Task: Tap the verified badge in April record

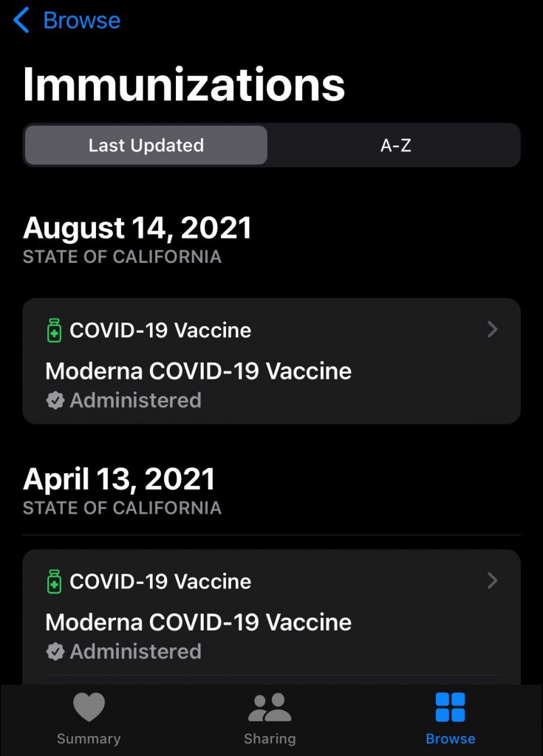Action: tap(55, 651)
